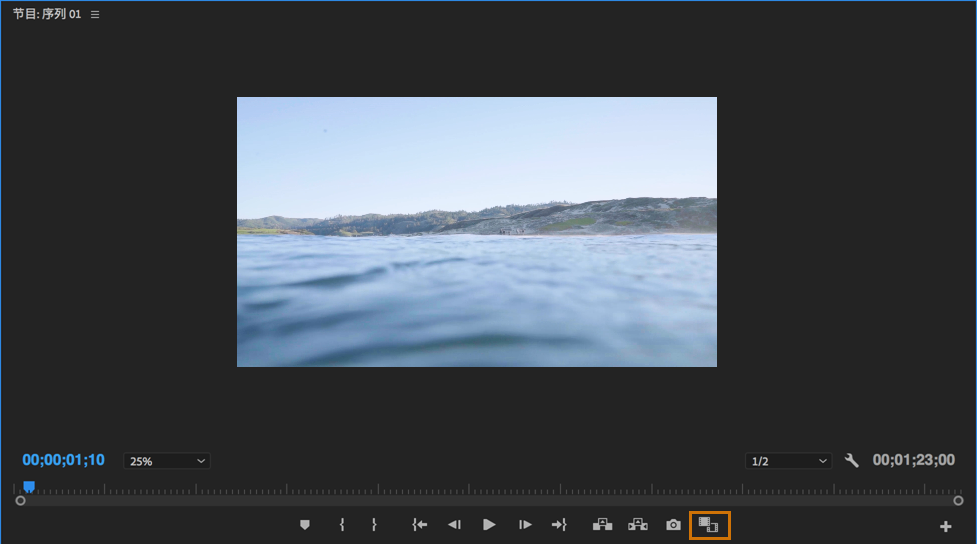Click the Extract button
Viewport: 977px width, 544px height.
coord(637,525)
